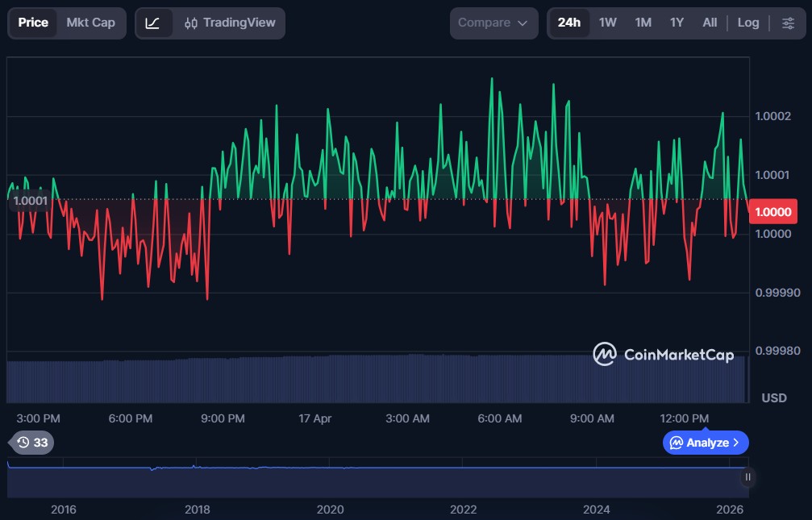Click the 1.0001 opening price label
The height and width of the screenshot is (520, 812).
[30, 201]
